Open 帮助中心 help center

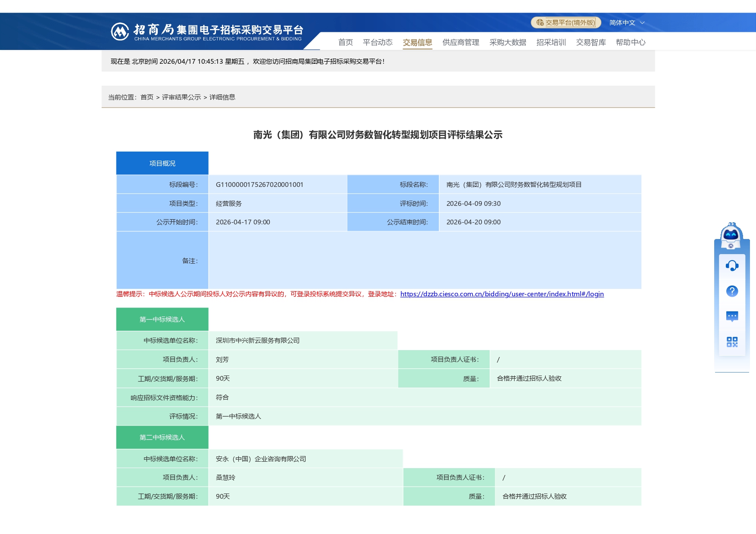pos(631,42)
